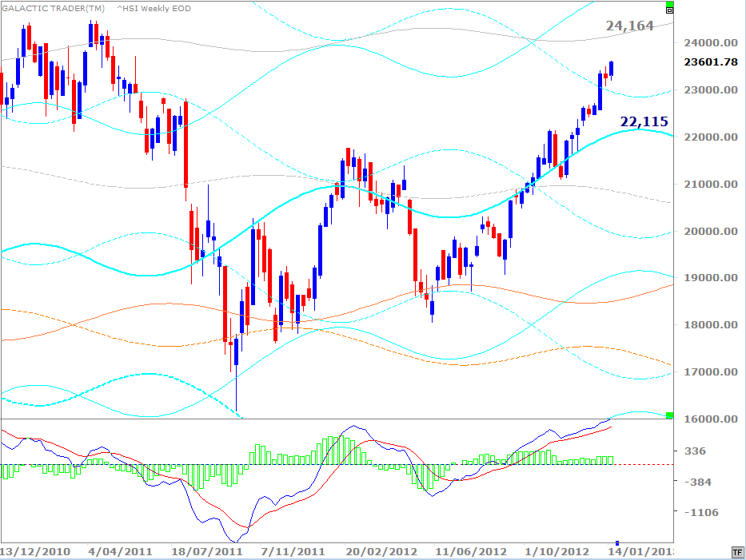Click the 18/07/2011 date label
The width and height of the screenshot is (746, 560).
point(207,552)
